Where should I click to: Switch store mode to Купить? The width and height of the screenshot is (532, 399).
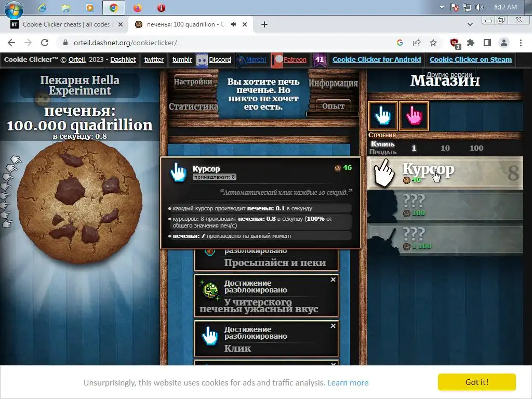(383, 144)
